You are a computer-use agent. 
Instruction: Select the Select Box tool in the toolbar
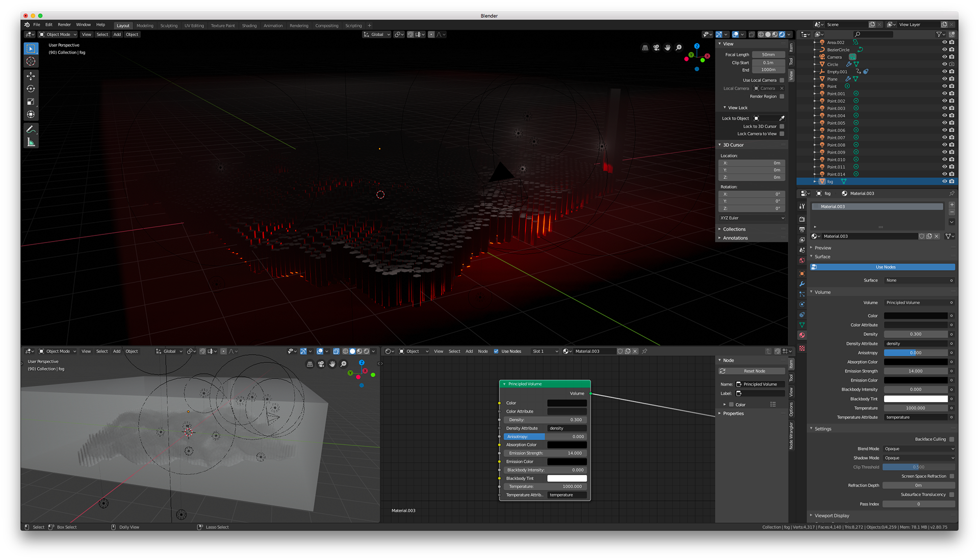pos(31,48)
